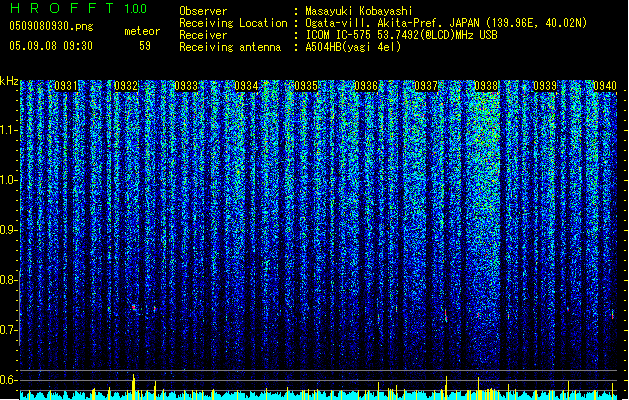Click the 0933 time marker

[x=186, y=86]
